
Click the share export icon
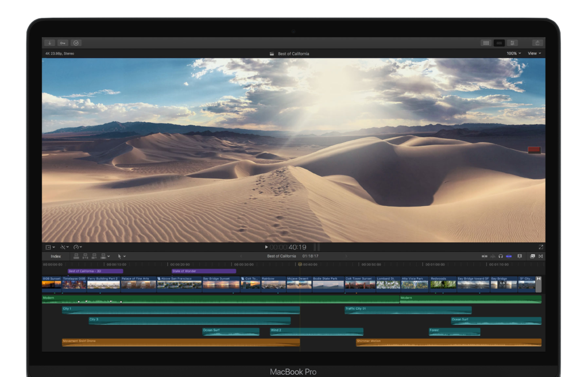click(537, 43)
